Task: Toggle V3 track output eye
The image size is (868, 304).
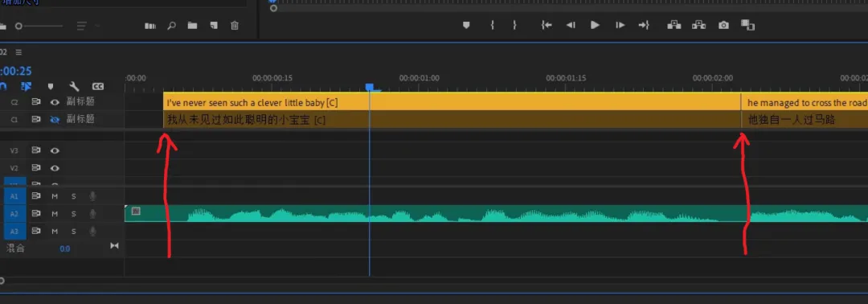Action: point(55,150)
